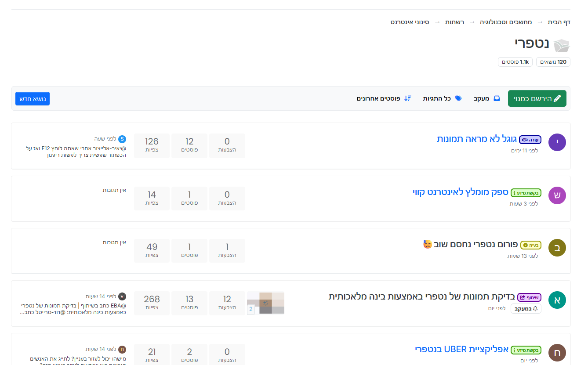Toggle the במעקב watching badge
Viewport: 588px width, 365px height.
click(x=526, y=309)
